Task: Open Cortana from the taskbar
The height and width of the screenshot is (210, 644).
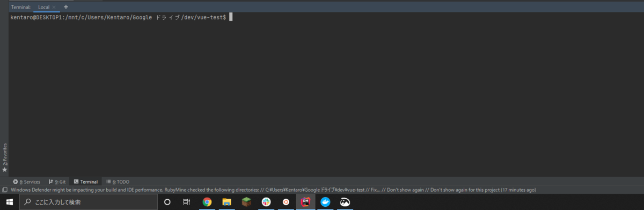Action: pos(167,202)
